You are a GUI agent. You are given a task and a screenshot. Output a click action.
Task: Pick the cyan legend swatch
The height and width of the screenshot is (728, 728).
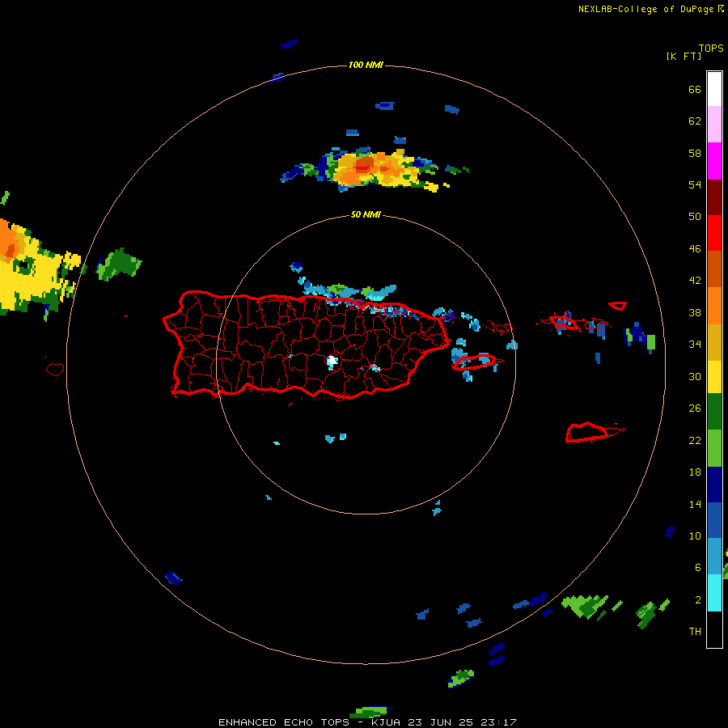(714, 593)
